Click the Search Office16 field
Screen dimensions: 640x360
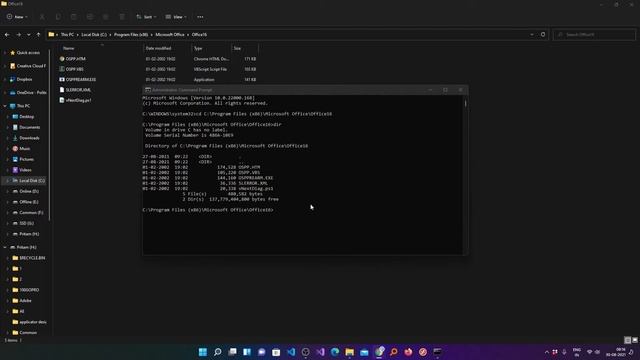(594, 35)
